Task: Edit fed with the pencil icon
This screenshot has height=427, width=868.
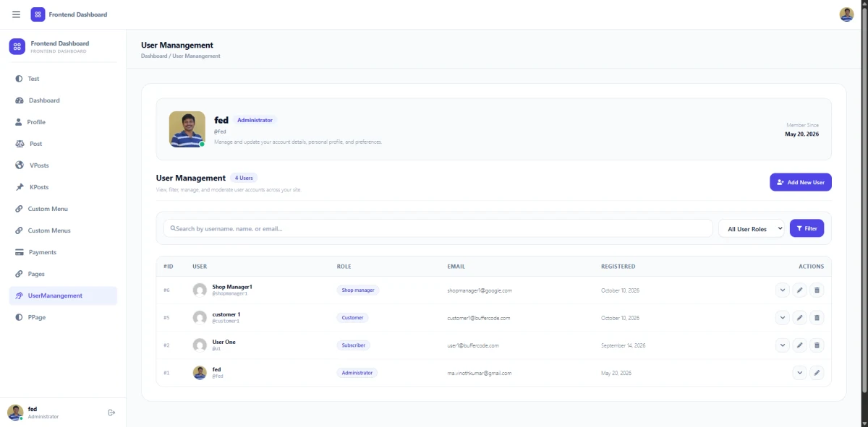Action: pyautogui.click(x=817, y=373)
